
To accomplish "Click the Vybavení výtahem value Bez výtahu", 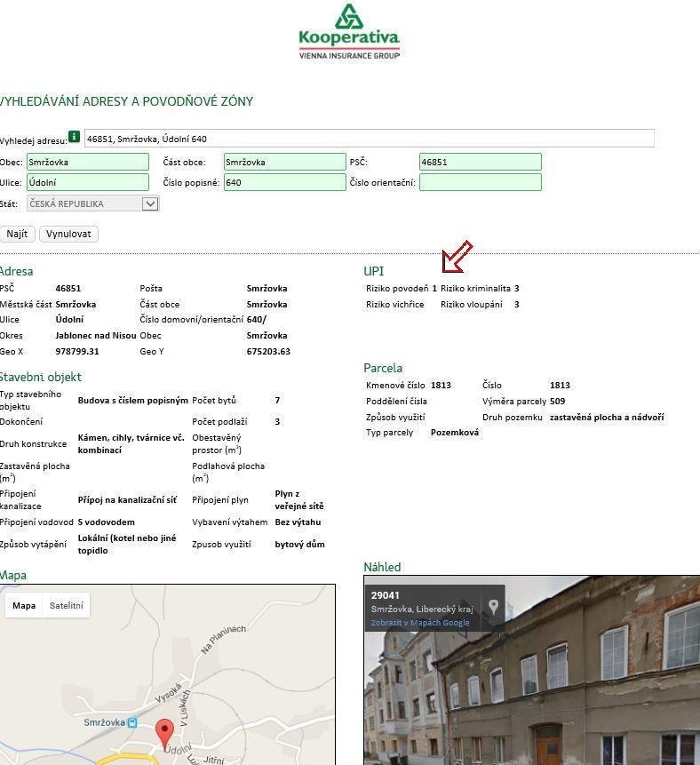I will tap(298, 522).
